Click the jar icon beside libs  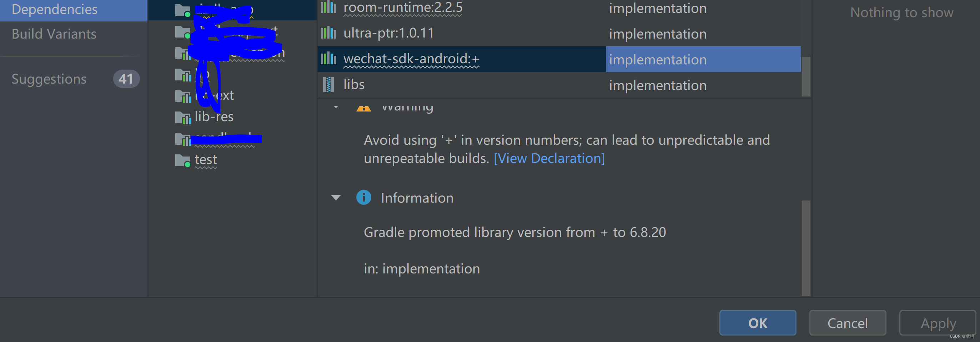pos(328,85)
